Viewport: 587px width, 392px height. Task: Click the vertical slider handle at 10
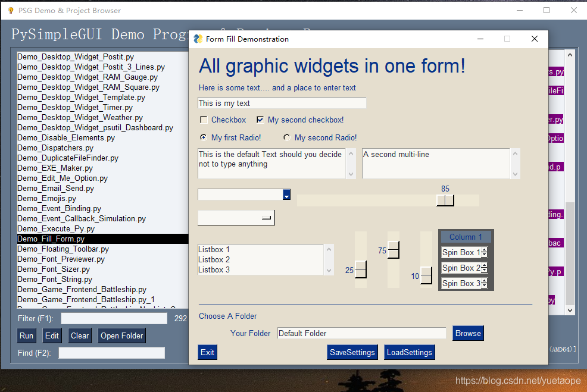(x=426, y=275)
